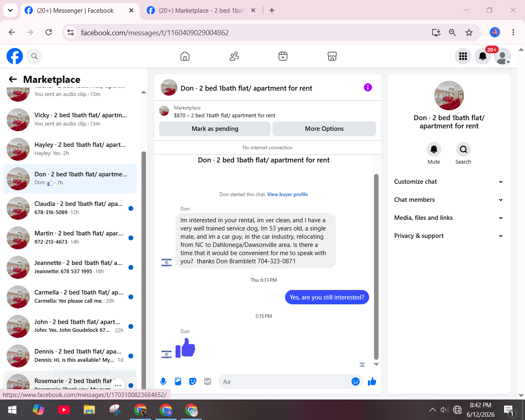This screenshot has width=525, height=420.
Task: Expand Media, files and links section
Action: (449, 218)
